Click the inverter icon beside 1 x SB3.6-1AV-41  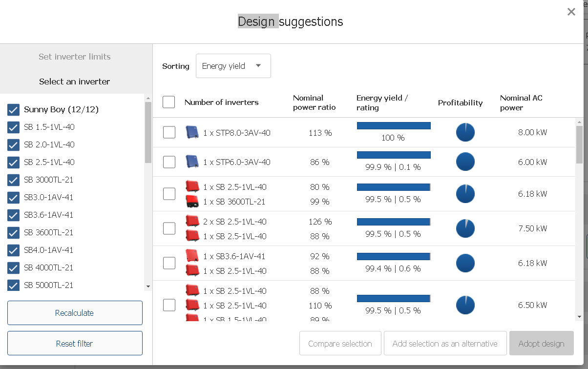point(192,256)
